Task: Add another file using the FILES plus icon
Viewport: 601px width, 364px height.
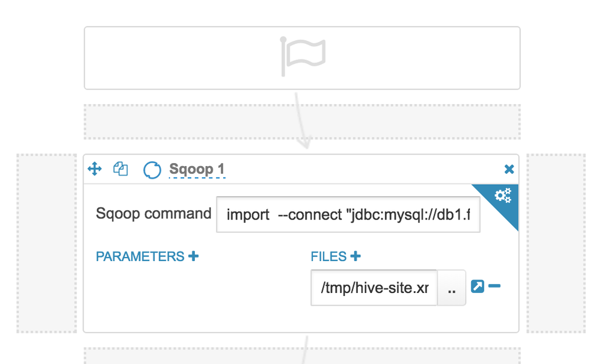Action: (x=355, y=256)
